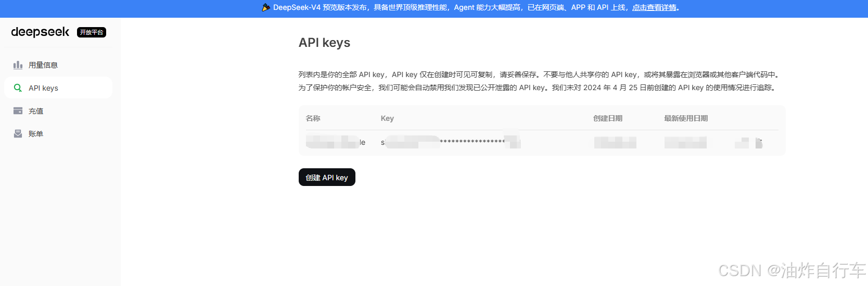868x286 pixels.
Task: Click the API keys page heading
Action: (x=324, y=43)
